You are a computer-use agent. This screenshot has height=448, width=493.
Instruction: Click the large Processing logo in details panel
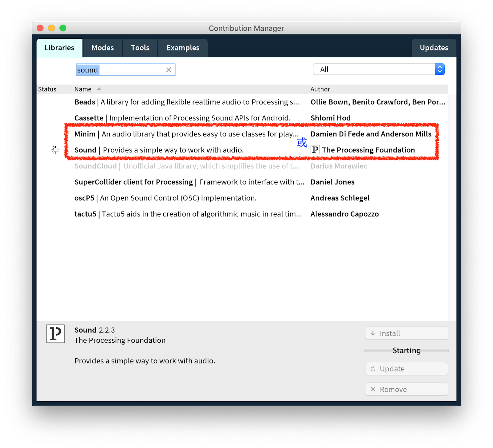click(x=55, y=333)
